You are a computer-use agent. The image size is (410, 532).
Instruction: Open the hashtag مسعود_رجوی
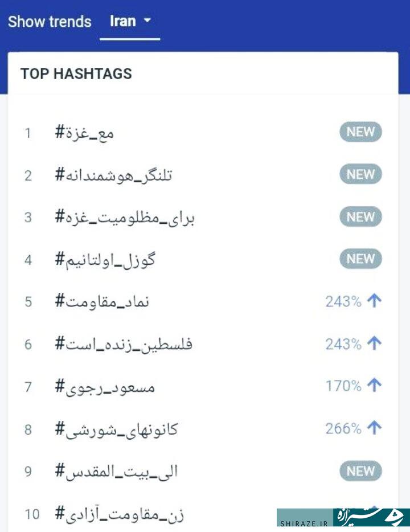105,387
